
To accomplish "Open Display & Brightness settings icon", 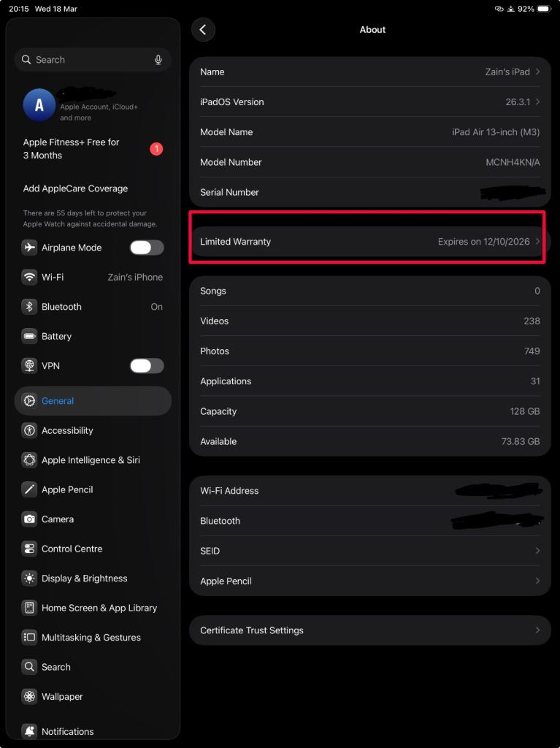I will [29, 579].
